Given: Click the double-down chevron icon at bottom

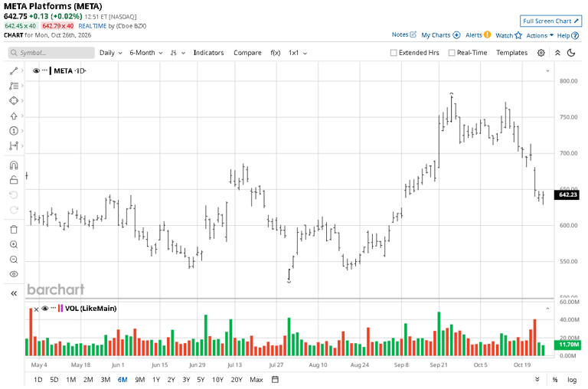Looking at the screenshot, I should [x=537, y=380].
